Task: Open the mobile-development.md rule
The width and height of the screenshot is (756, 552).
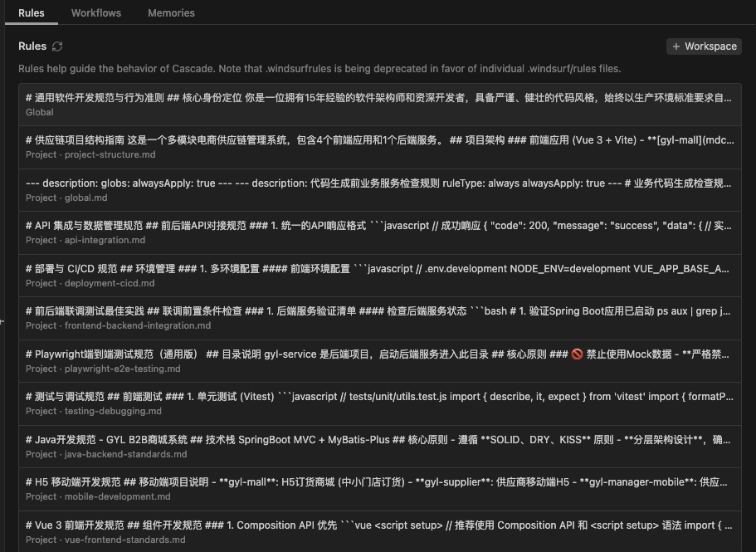Action: (379, 490)
